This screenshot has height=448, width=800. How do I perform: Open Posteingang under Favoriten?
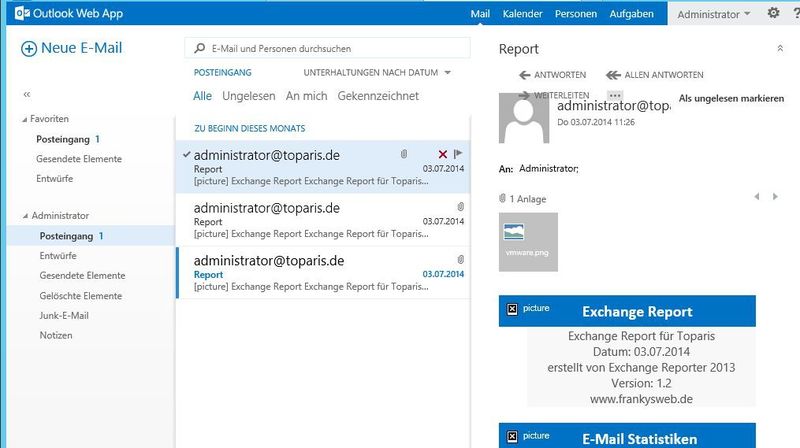63,139
